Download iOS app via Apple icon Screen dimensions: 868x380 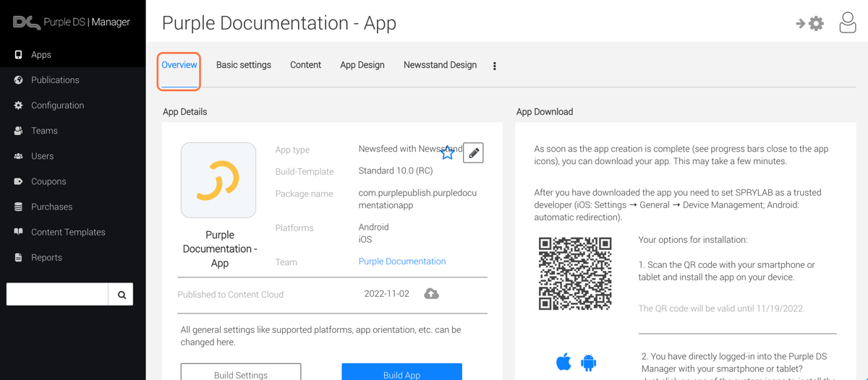[563, 362]
